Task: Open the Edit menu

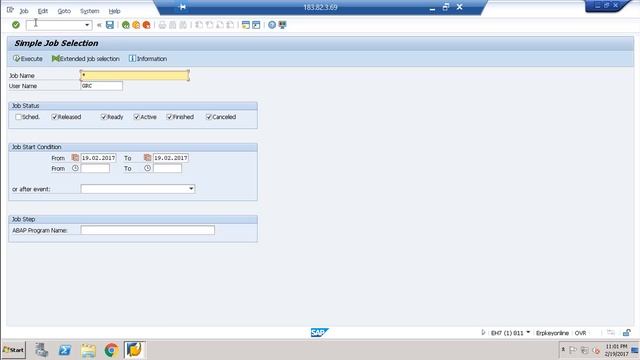Action: click(x=43, y=11)
